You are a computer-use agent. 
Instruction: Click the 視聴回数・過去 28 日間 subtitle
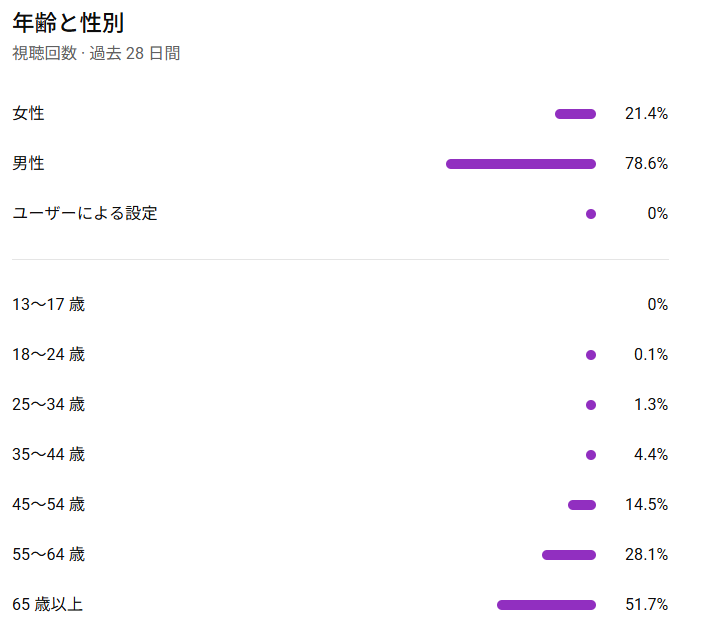tap(96, 53)
